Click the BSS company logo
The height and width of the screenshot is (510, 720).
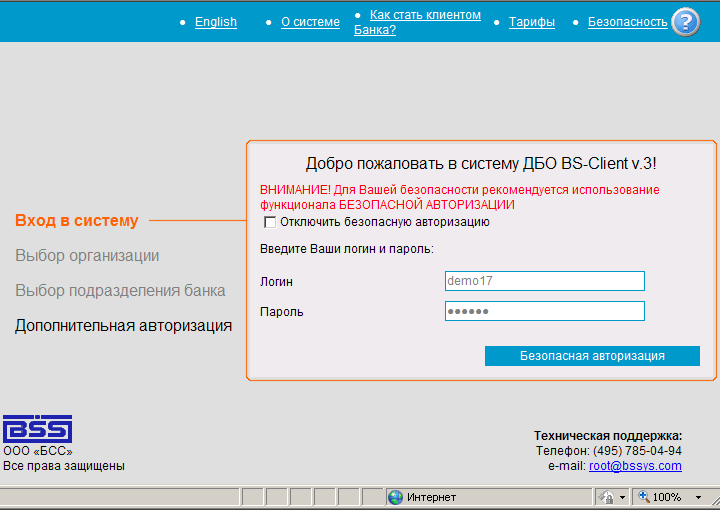pos(38,429)
